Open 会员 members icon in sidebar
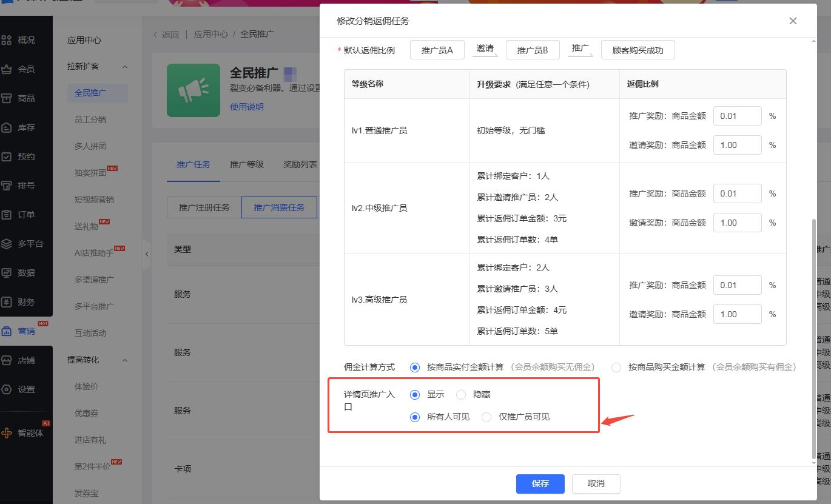This screenshot has height=504, width=831. click(x=7, y=69)
